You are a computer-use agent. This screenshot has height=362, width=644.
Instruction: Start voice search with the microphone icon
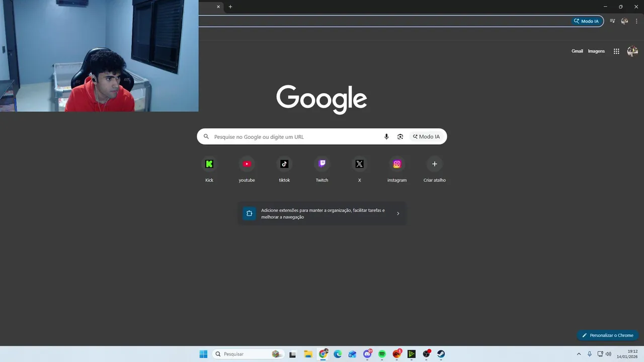[386, 137]
